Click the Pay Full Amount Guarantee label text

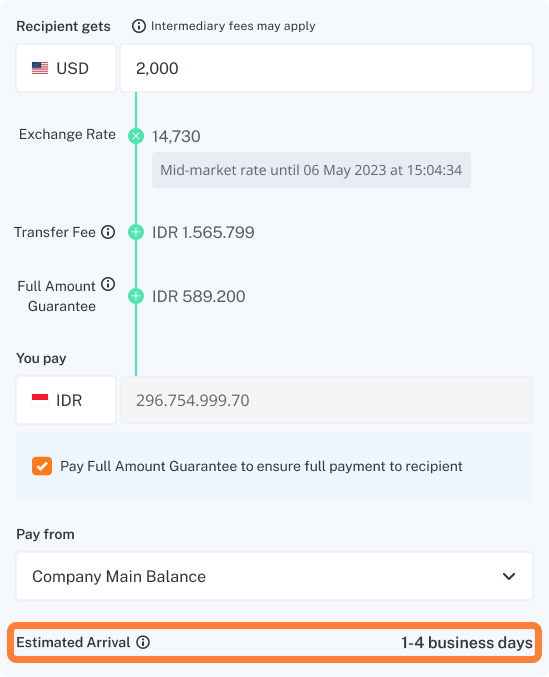[x=261, y=466]
